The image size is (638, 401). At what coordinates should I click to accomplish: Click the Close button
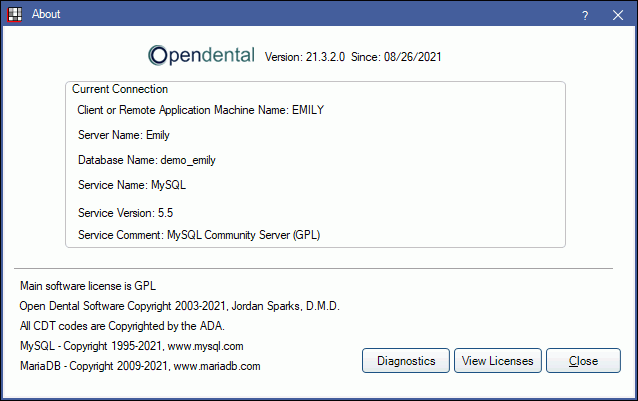tap(583, 360)
